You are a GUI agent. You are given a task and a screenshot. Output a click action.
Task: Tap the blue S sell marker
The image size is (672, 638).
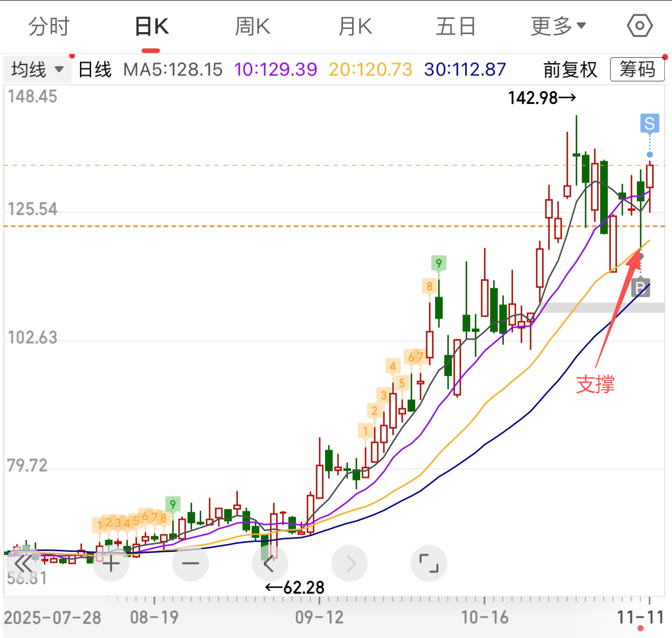[649, 123]
